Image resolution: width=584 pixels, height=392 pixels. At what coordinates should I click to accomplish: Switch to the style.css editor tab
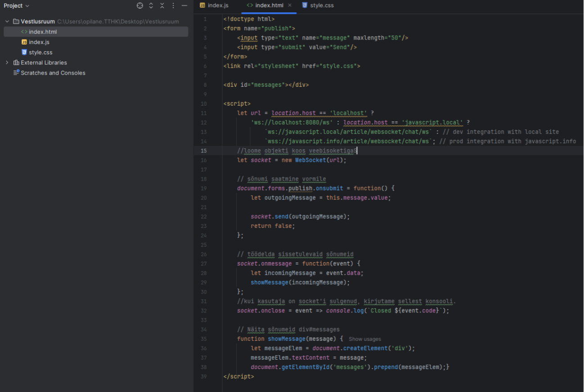click(x=318, y=5)
